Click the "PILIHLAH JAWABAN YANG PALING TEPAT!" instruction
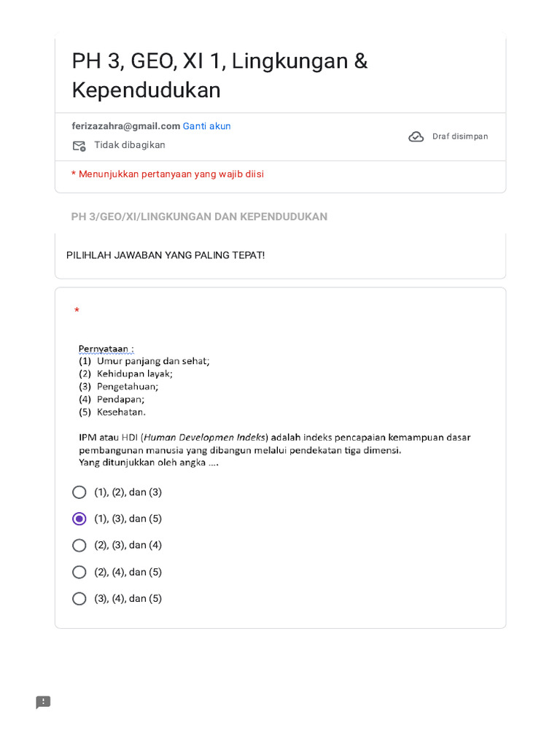The width and height of the screenshot is (560, 747). pyautogui.click(x=166, y=255)
